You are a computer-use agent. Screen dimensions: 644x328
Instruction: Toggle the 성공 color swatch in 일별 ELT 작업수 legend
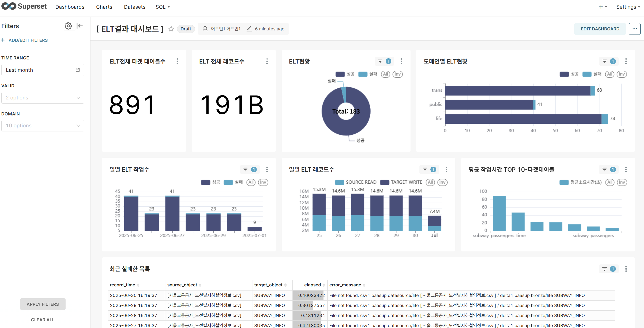coord(206,182)
